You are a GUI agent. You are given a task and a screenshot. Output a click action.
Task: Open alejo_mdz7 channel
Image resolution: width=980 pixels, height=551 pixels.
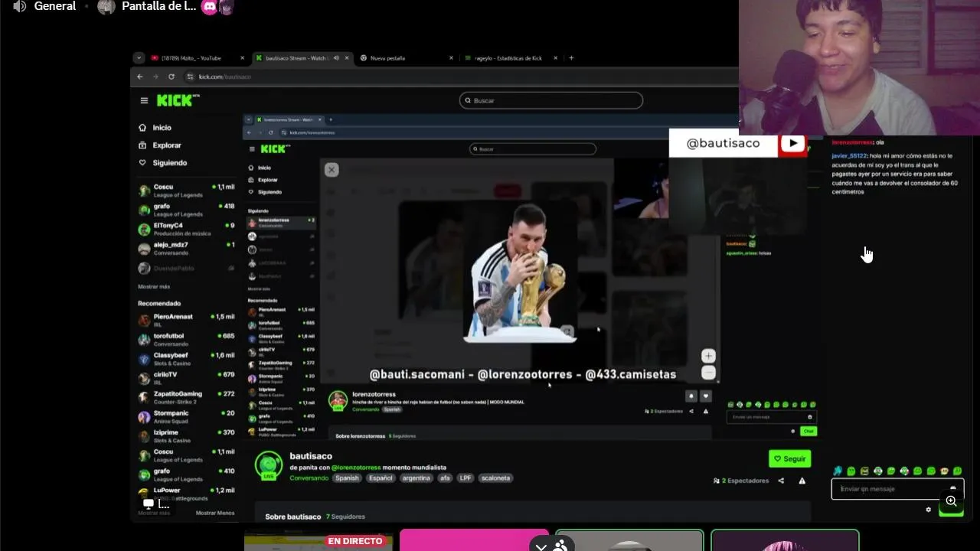(186, 248)
